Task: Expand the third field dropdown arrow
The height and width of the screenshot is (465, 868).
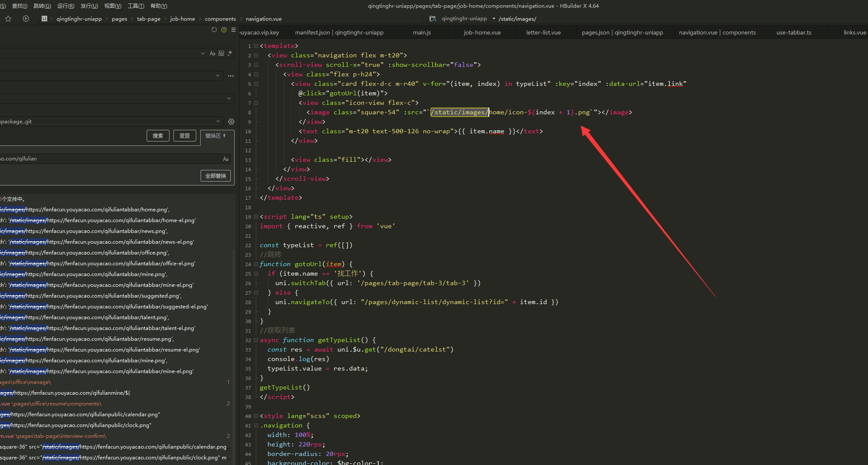Action: pyautogui.click(x=229, y=98)
